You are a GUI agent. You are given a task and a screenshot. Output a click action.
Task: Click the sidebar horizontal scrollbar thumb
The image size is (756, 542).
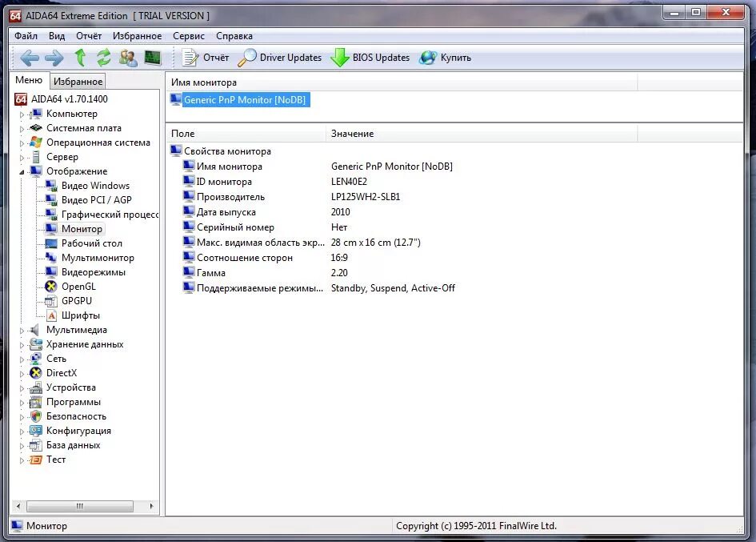80,506
